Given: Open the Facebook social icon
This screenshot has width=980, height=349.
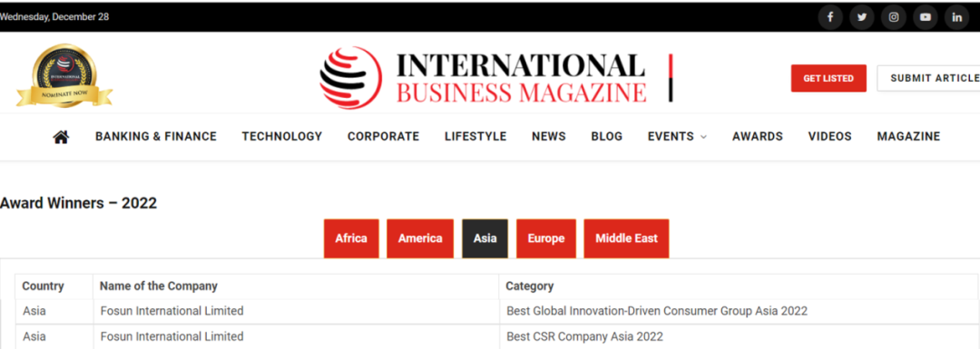Looking at the screenshot, I should coord(830,17).
